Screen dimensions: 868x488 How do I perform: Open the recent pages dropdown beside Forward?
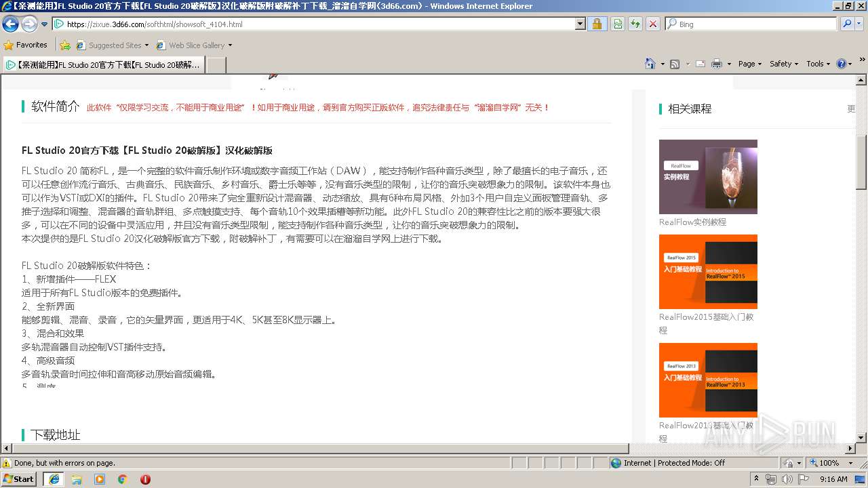pyautogui.click(x=44, y=24)
